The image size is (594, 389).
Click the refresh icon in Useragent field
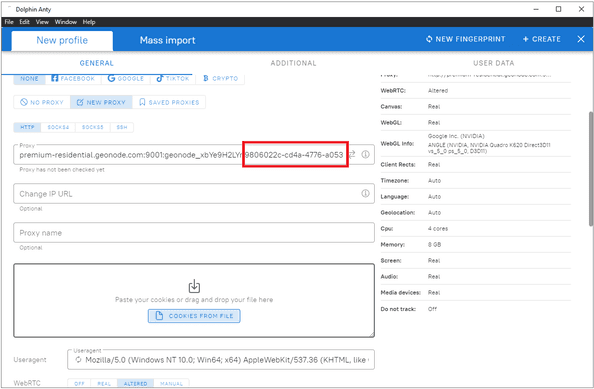pyautogui.click(x=78, y=360)
